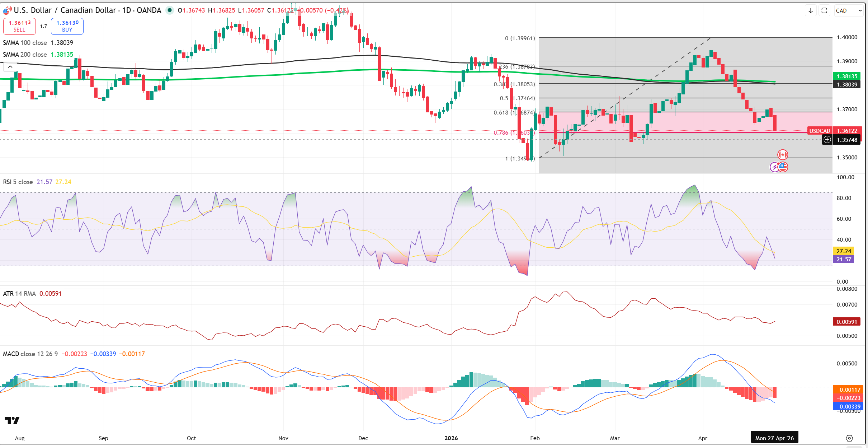Click the purple lightning bolt event icon
This screenshot has width=868, height=448.
click(x=774, y=167)
